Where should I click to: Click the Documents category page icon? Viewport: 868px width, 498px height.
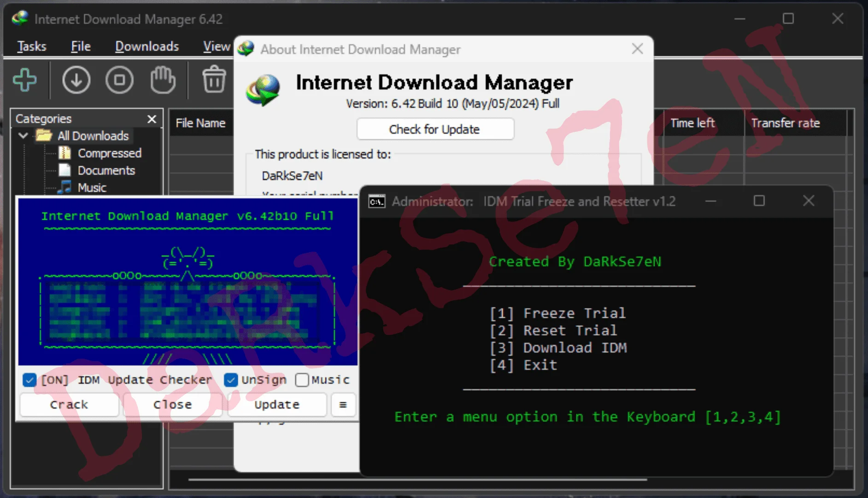[65, 170]
